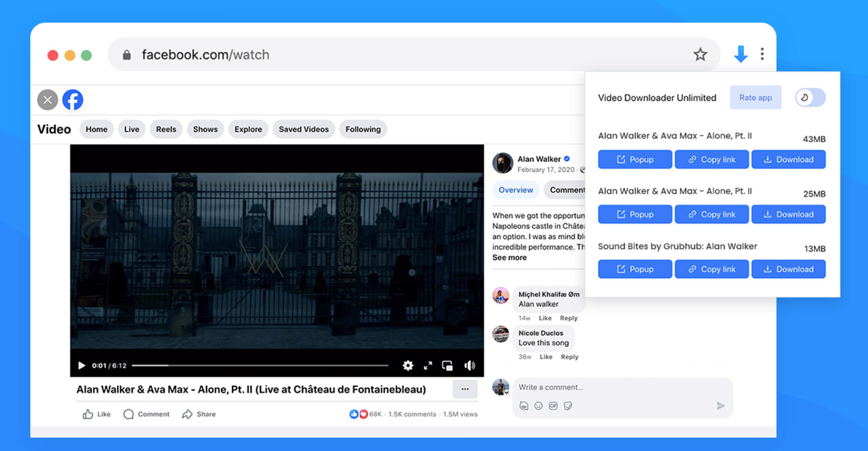Screen dimensions: 868x451
Task: Open Alan Walker's profile name link
Action: 539,159
